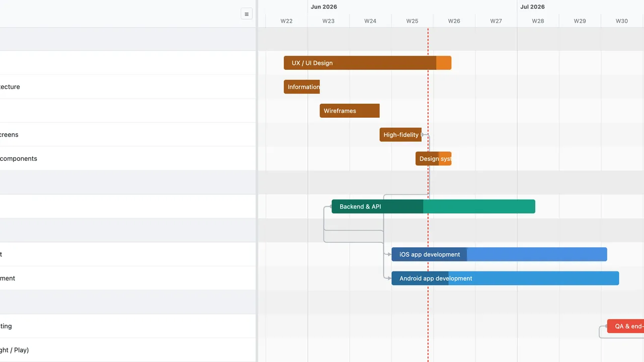Select week W22 in the timeline header
The image size is (644, 362).
pos(287,21)
